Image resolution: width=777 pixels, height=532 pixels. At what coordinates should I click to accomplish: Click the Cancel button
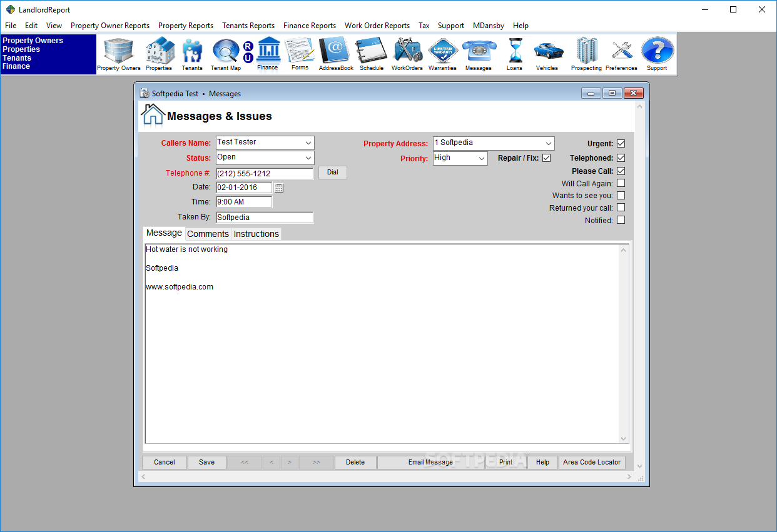point(165,462)
